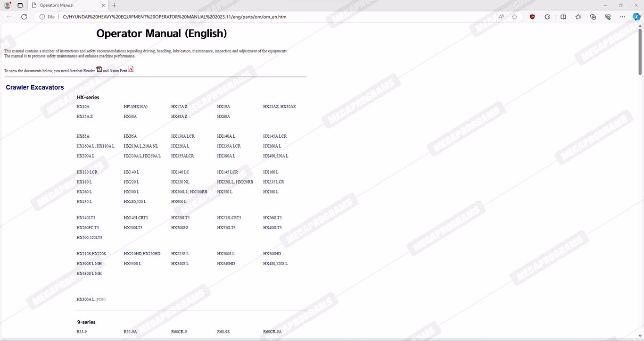Open Browser essentials heart icon
Image resolution: width=644 pixels, height=341 pixels.
608,17
